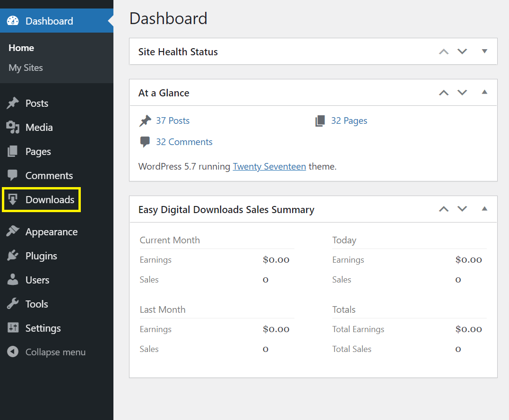Collapse the At a Glance panel
Viewport: 509px width, 420px height.
(x=484, y=92)
